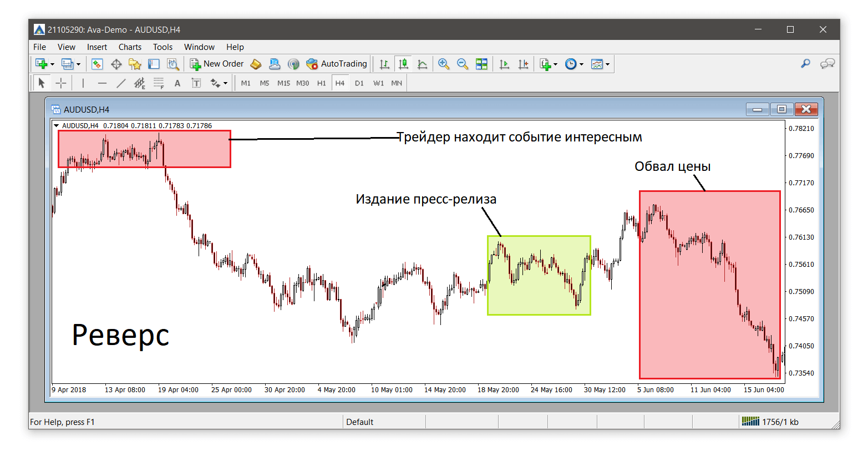Open the Templates icon
868x461 pixels.
coord(597,64)
